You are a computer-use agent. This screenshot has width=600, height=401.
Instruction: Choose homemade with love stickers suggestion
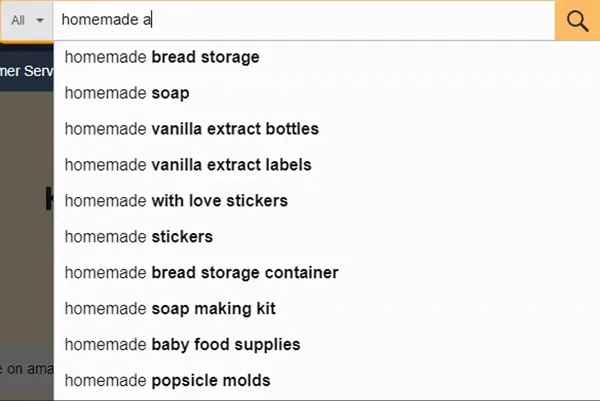(x=176, y=201)
